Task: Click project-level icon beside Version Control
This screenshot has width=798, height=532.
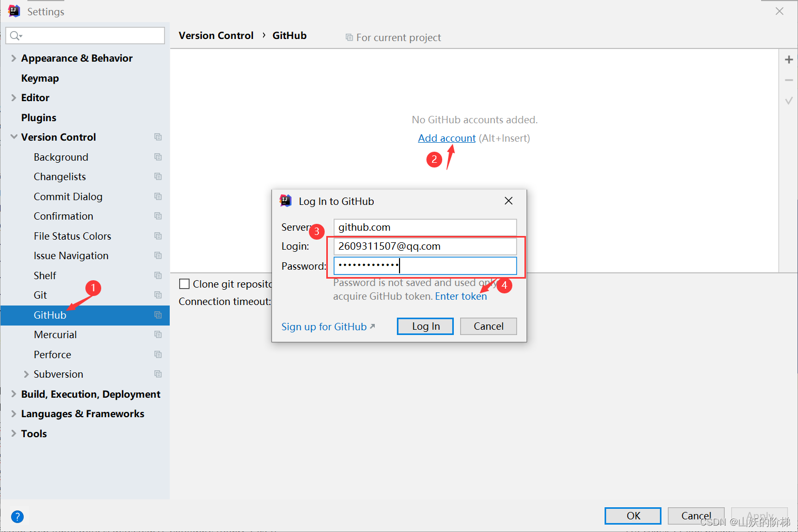Action: 158,137
